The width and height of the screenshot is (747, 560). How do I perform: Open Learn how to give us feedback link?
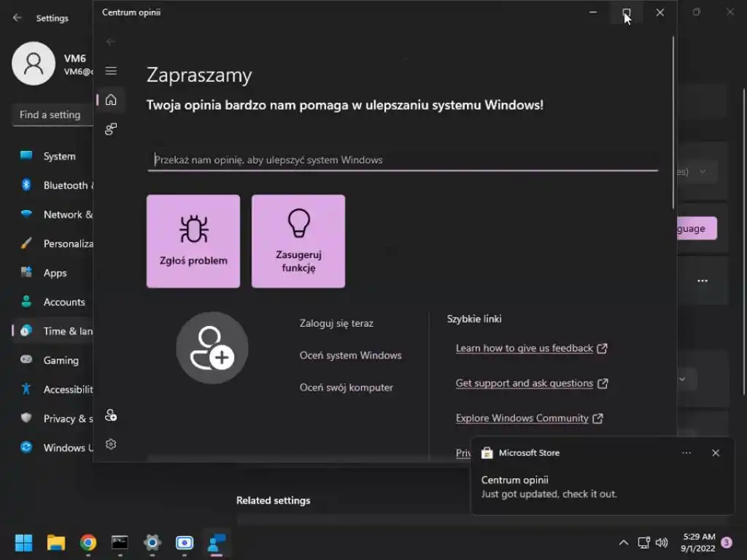531,349
